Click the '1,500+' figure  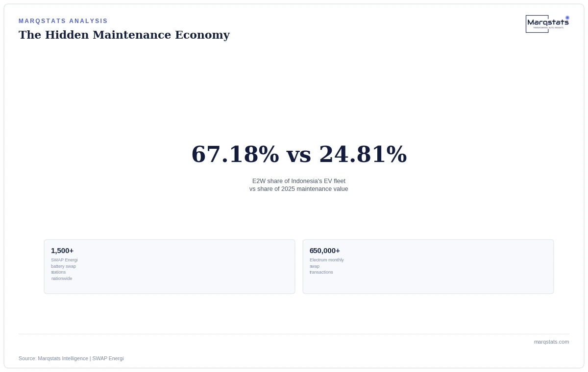click(x=62, y=251)
